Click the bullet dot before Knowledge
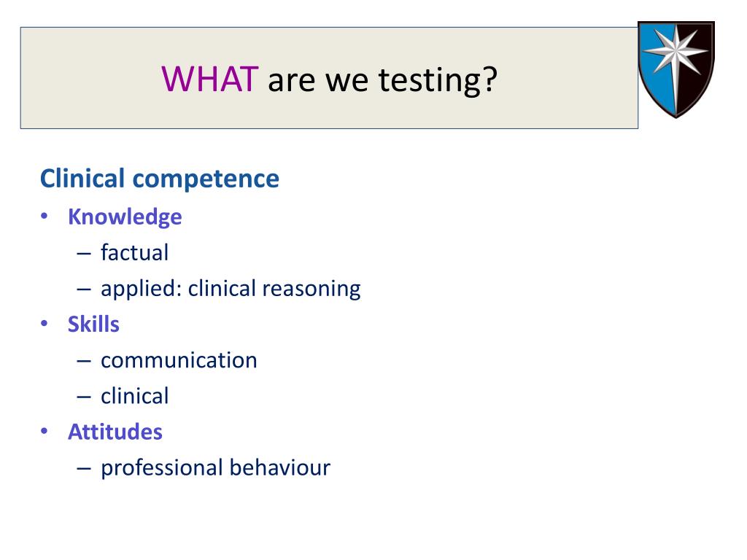Image resolution: width=747 pixels, height=560 pixels. coord(44,217)
